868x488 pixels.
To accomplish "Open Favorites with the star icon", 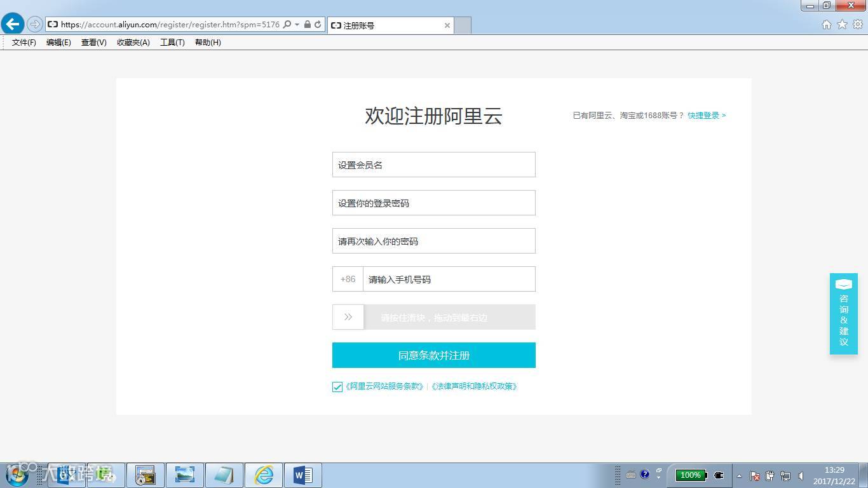I will (842, 25).
